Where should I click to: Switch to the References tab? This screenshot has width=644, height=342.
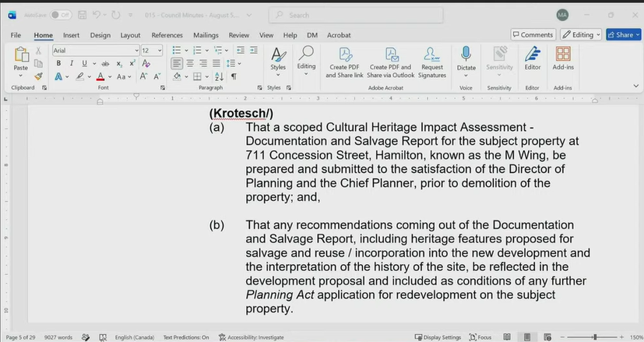pyautogui.click(x=167, y=35)
